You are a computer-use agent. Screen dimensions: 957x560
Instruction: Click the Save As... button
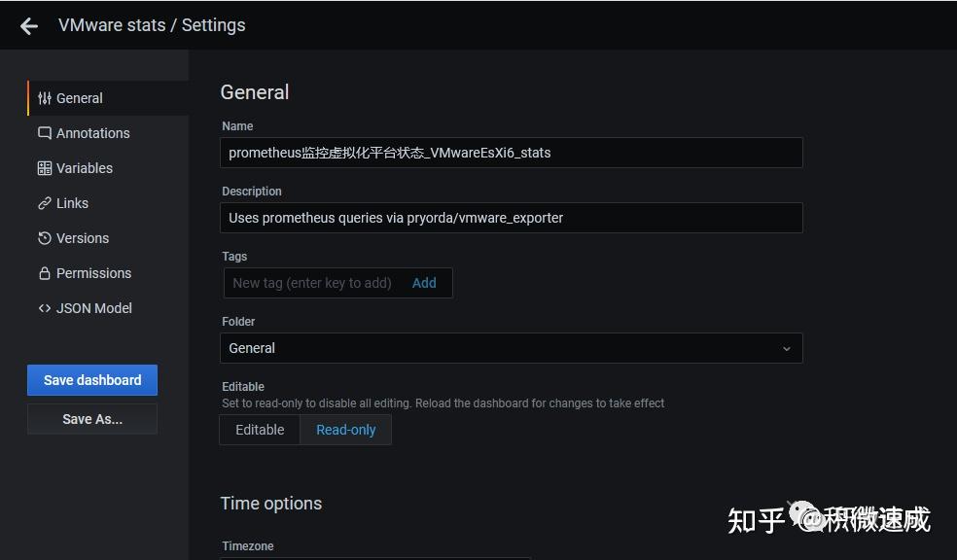click(92, 419)
